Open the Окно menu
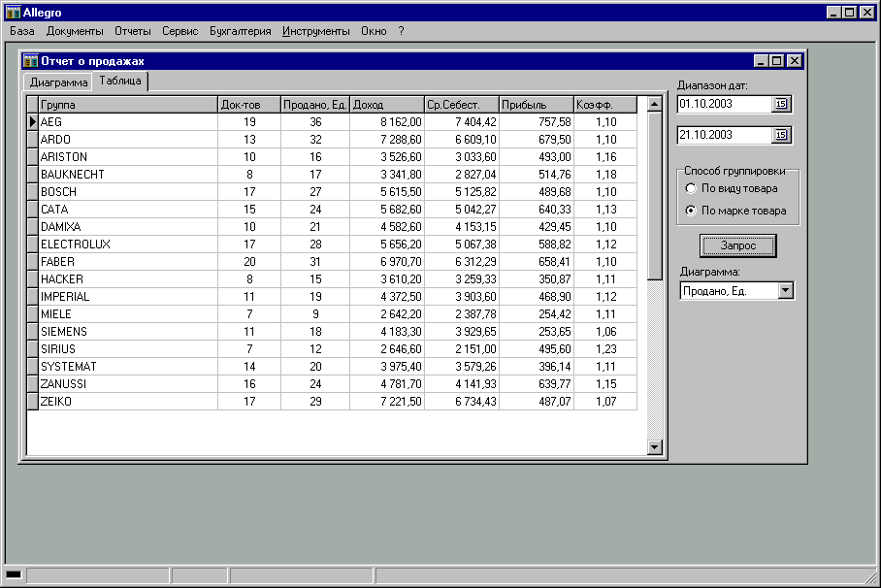 pos(374,31)
